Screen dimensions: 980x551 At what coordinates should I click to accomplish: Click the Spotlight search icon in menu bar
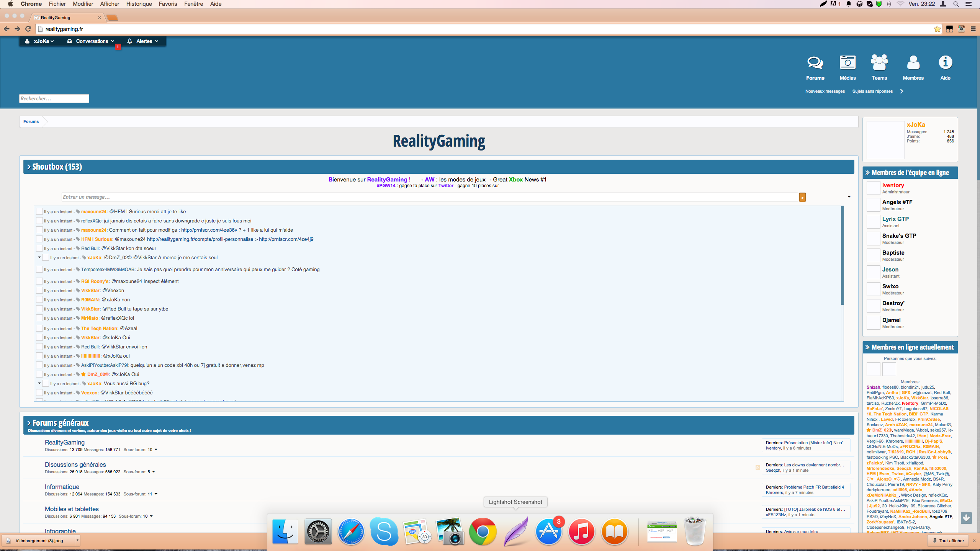click(956, 4)
